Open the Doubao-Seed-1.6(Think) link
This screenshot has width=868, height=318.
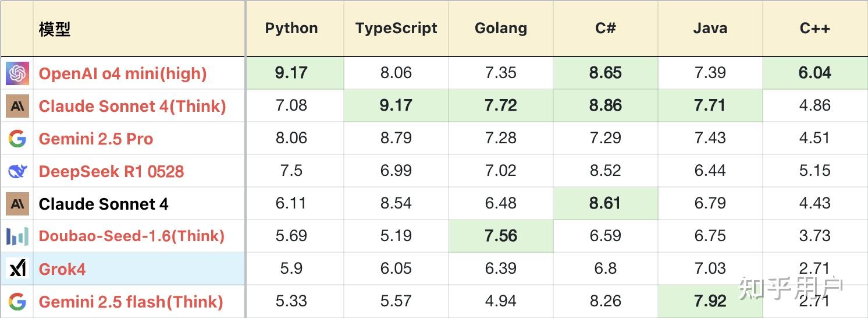point(131,236)
